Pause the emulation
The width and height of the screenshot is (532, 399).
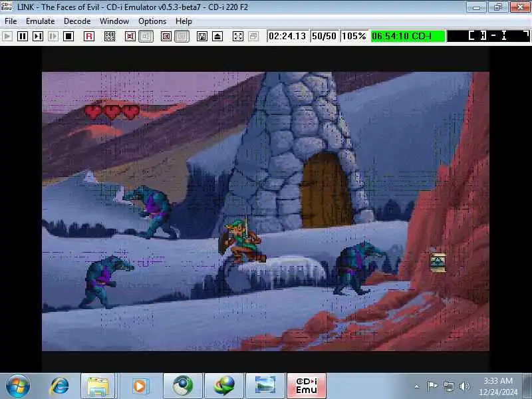click(23, 37)
